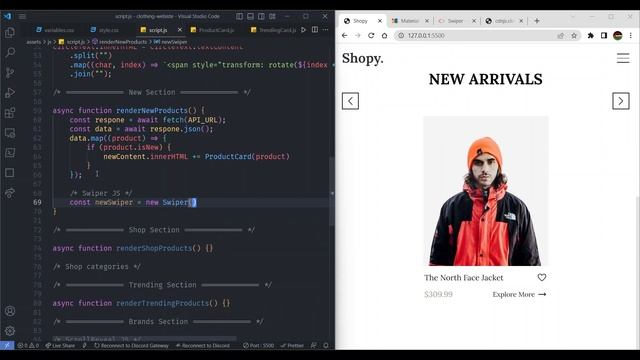
Task: Switch to the variables.css editor tab
Action: [x=55, y=30]
